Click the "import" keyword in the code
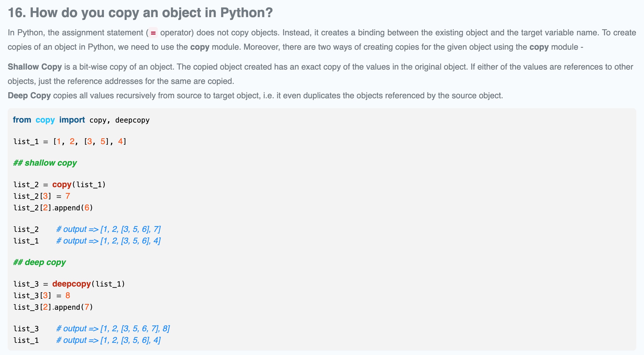The width and height of the screenshot is (644, 355). click(x=72, y=120)
